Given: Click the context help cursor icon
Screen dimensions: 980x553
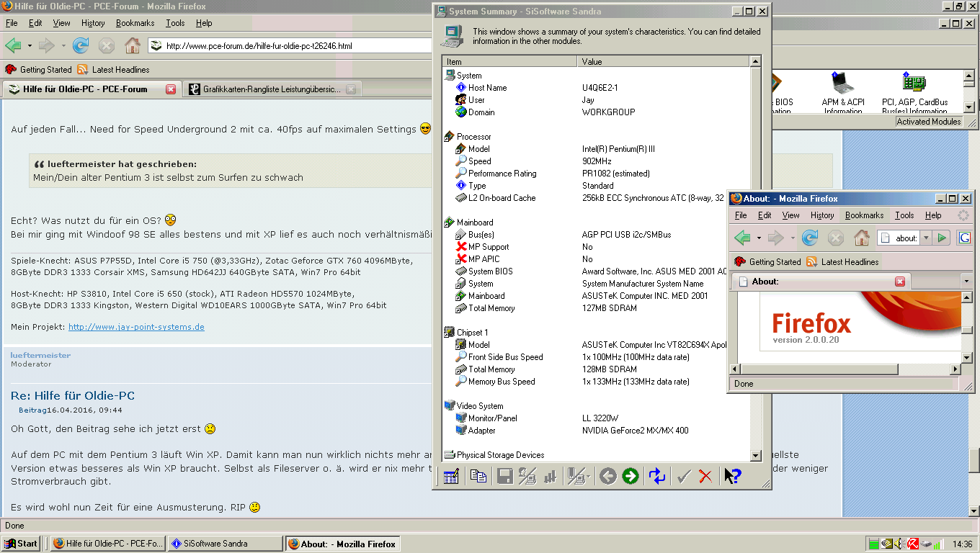Looking at the screenshot, I should pos(732,476).
